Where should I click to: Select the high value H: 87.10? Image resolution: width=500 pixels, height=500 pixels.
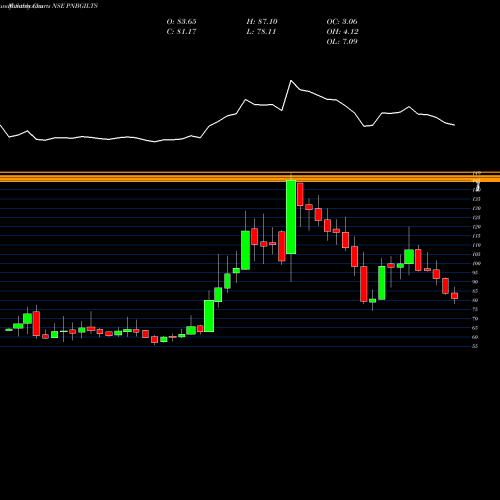[262, 22]
